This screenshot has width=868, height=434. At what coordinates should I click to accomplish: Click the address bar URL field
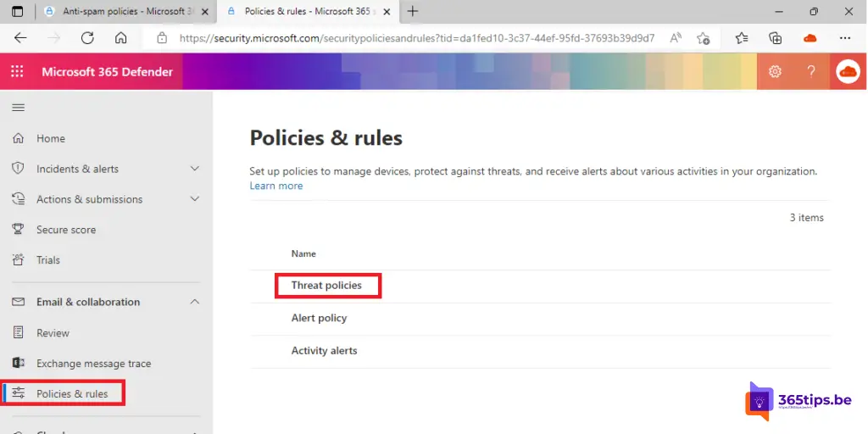tap(417, 38)
